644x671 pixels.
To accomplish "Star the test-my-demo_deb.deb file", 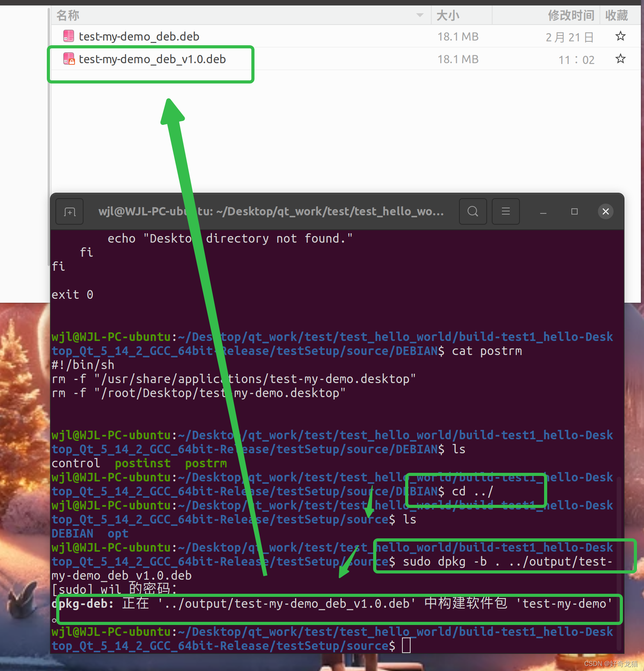I will point(620,36).
